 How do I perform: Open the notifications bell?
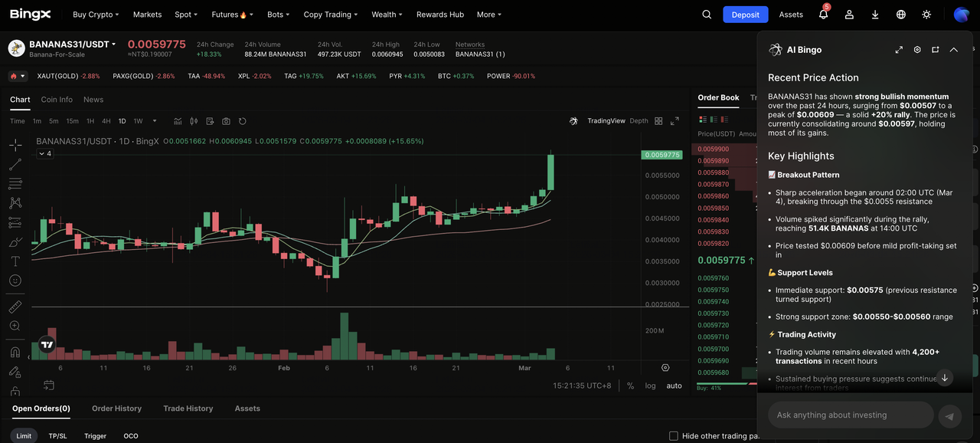824,15
